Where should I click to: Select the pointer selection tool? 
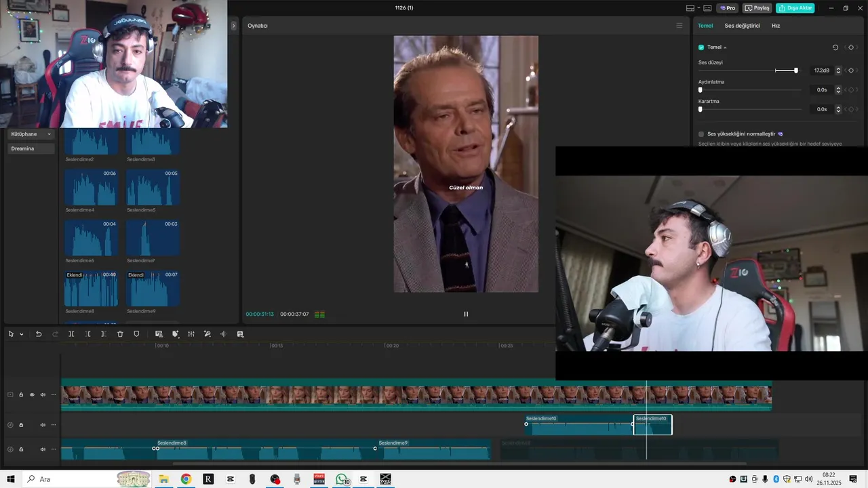pyautogui.click(x=11, y=334)
